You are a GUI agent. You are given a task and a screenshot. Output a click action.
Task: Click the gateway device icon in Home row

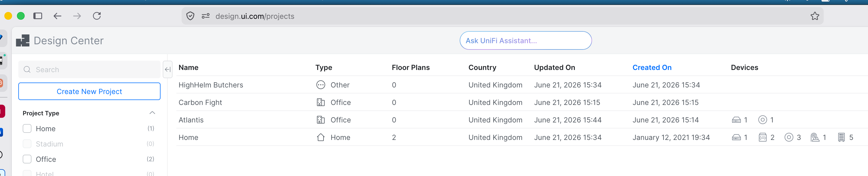point(736,137)
